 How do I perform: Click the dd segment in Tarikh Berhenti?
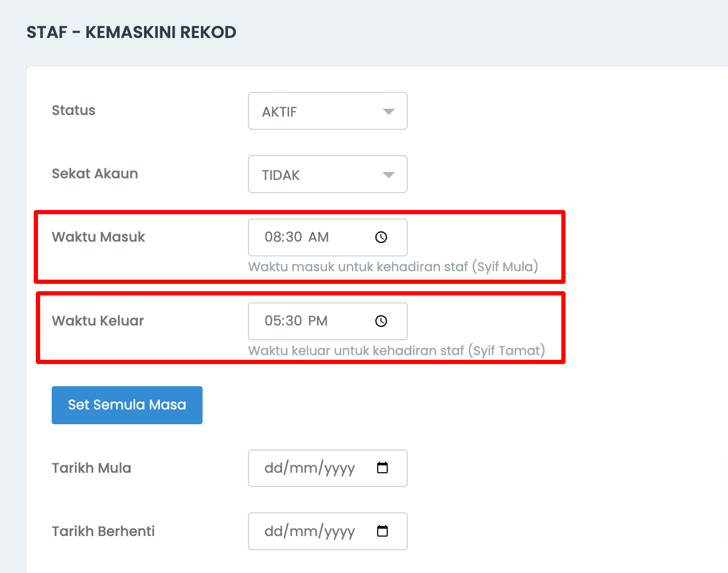pos(274,531)
